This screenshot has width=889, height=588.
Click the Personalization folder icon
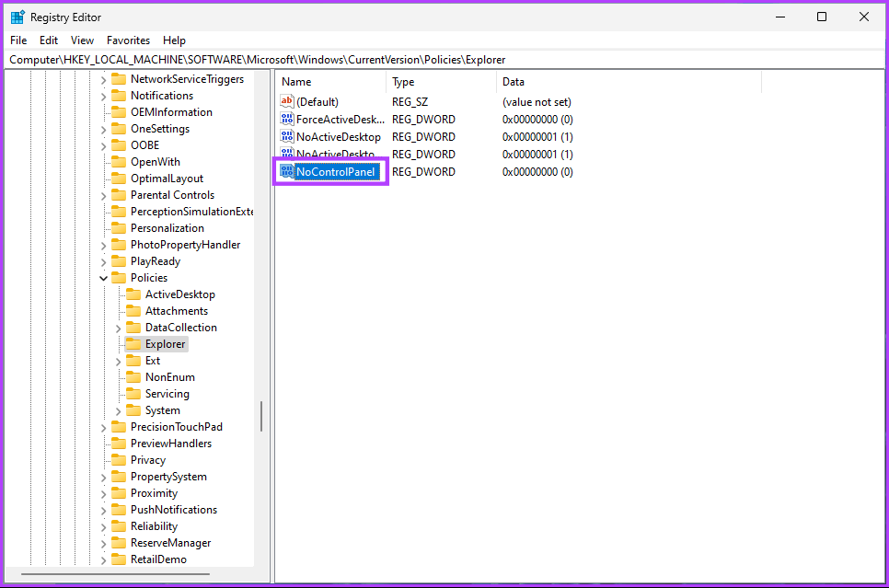(x=119, y=228)
